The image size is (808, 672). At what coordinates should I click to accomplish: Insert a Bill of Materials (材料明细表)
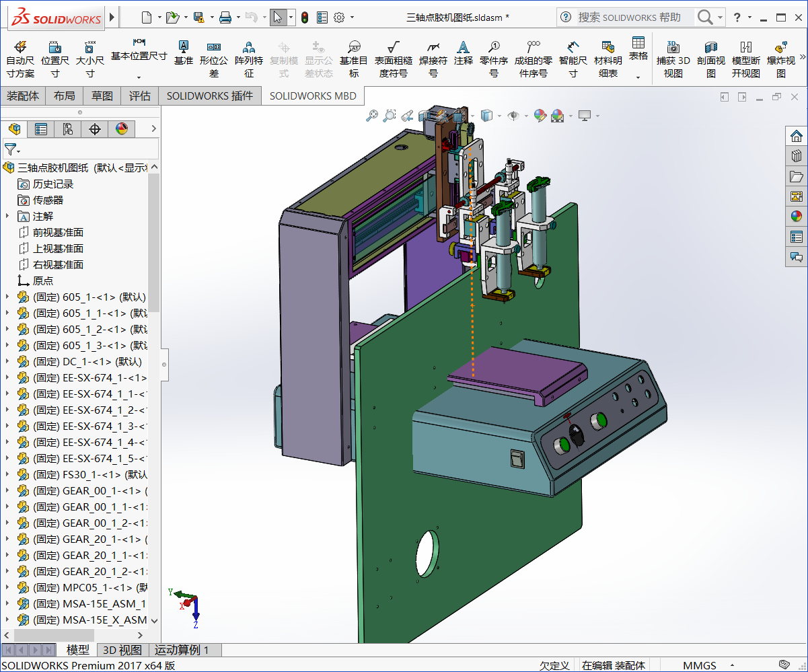coord(608,59)
